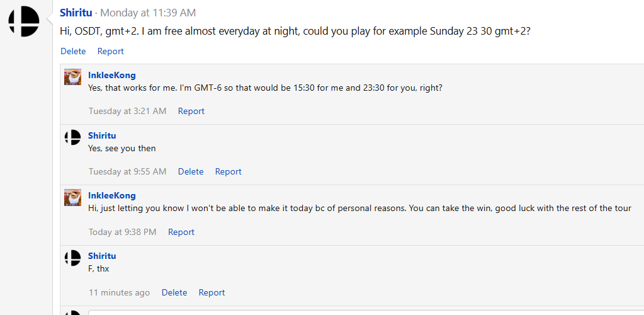The width and height of the screenshot is (644, 315).
Task: Click the "Monday at 11:39 AM" post timestamp
Action: [148, 13]
